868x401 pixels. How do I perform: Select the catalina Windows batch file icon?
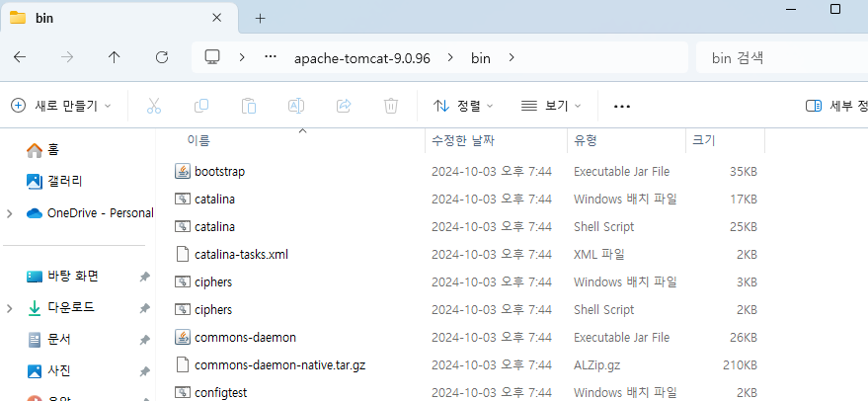(x=183, y=199)
